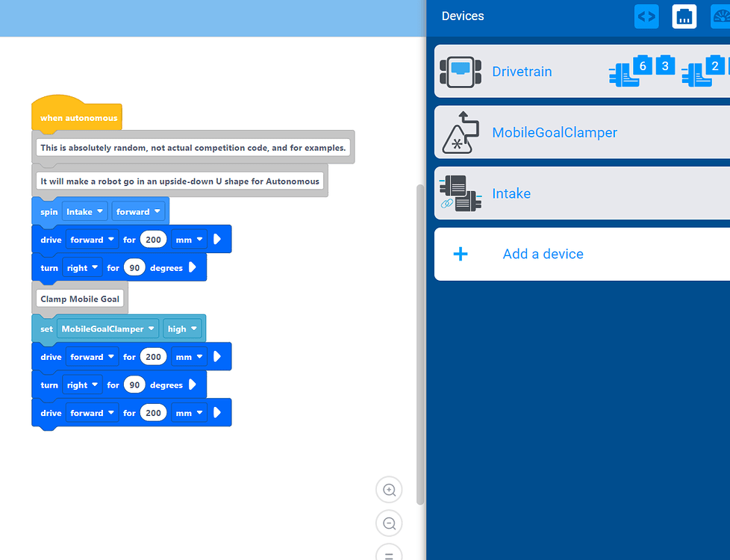This screenshot has height=560, width=730.
Task: Zoom in the workspace
Action: tap(389, 490)
